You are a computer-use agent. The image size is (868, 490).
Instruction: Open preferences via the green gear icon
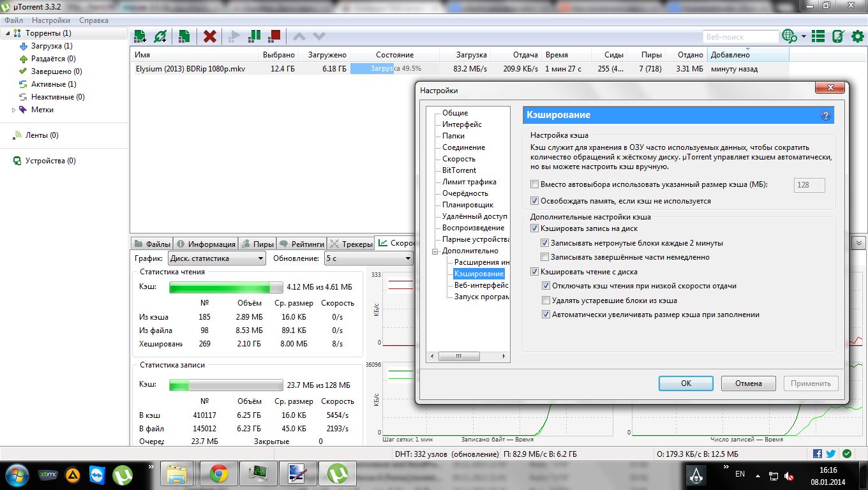click(x=858, y=36)
